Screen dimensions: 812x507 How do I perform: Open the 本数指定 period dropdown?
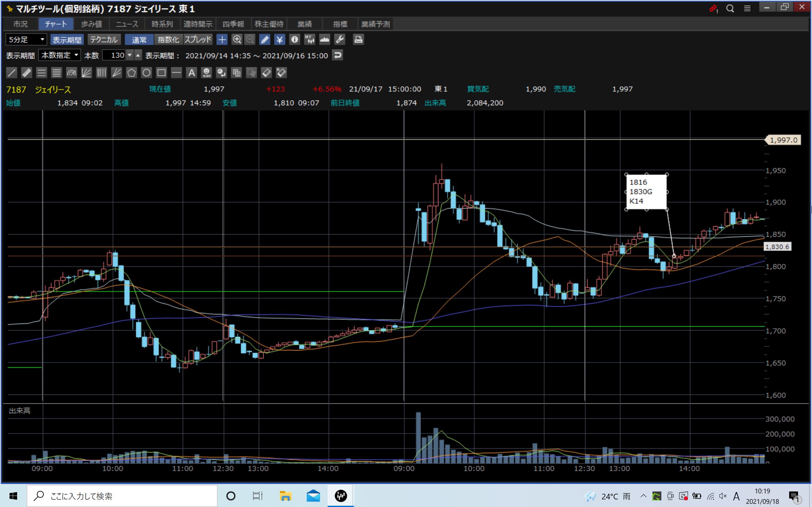59,55
